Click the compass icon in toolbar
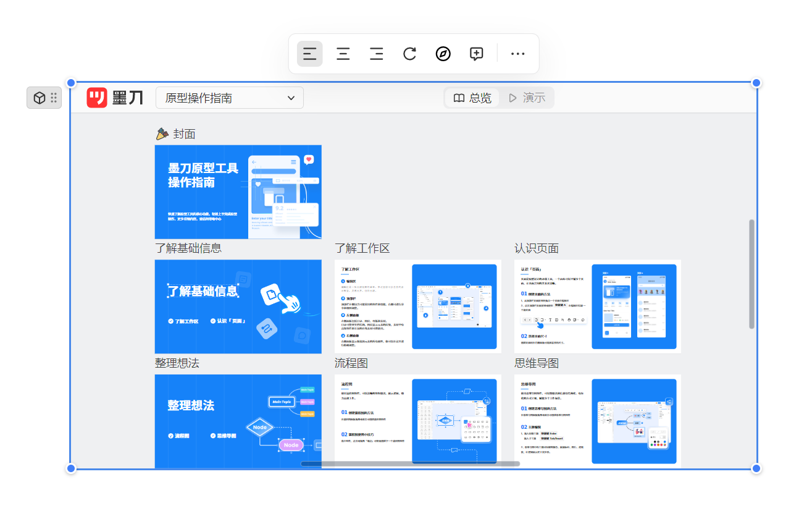Viewport: 812px width, 516px height. pyautogui.click(x=443, y=54)
